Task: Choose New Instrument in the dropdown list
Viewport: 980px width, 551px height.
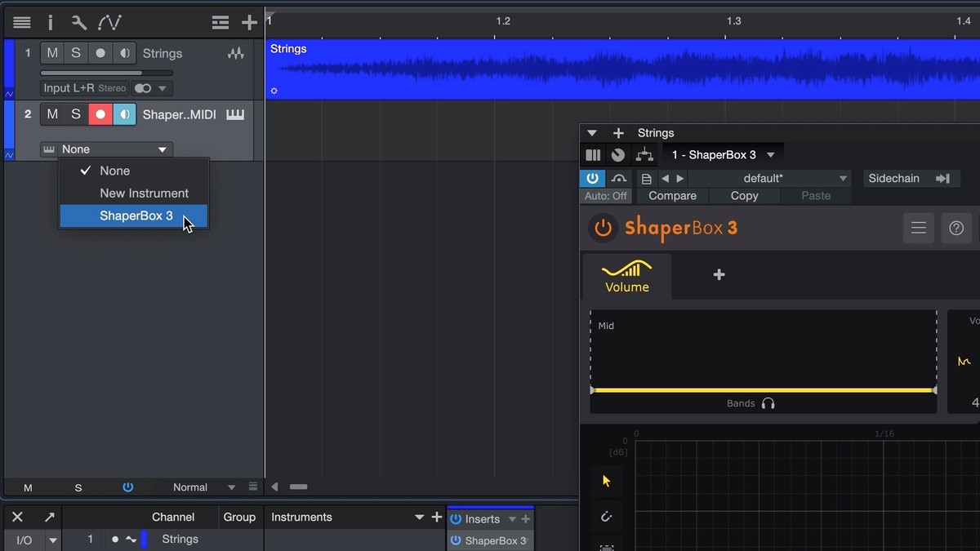Action: click(144, 193)
